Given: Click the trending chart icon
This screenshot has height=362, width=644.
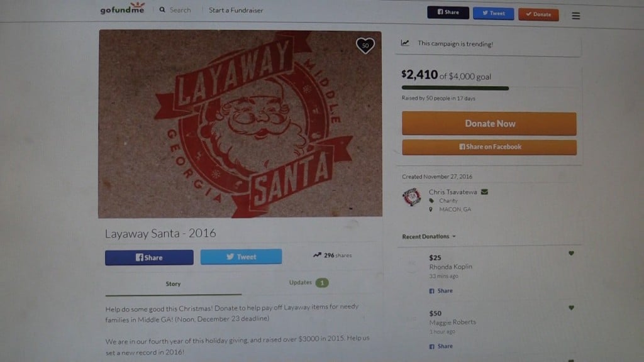Looking at the screenshot, I should [x=405, y=43].
